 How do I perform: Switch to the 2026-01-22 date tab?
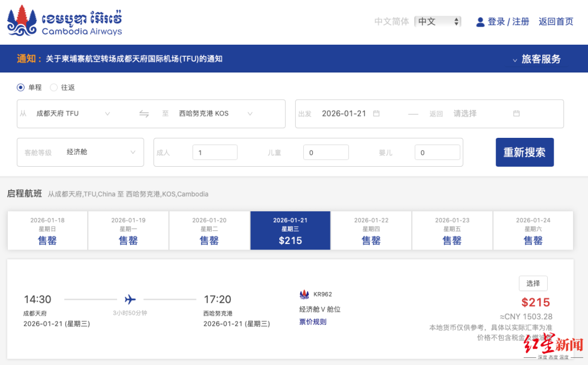click(x=371, y=230)
